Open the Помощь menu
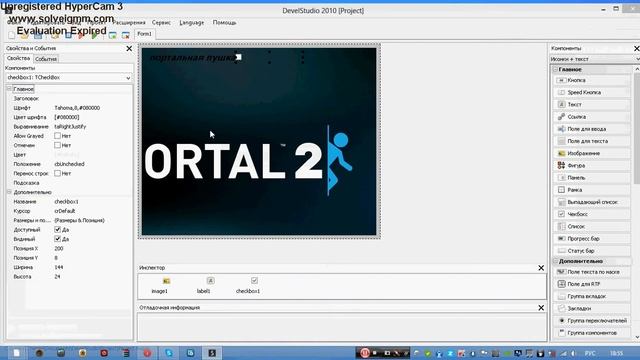This screenshot has height=360, width=640. click(x=224, y=23)
